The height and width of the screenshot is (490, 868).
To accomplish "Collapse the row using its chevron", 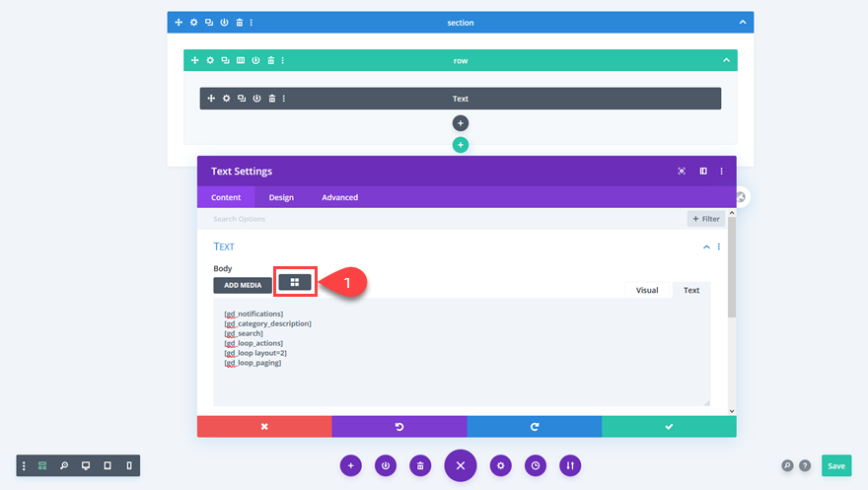I will point(726,60).
